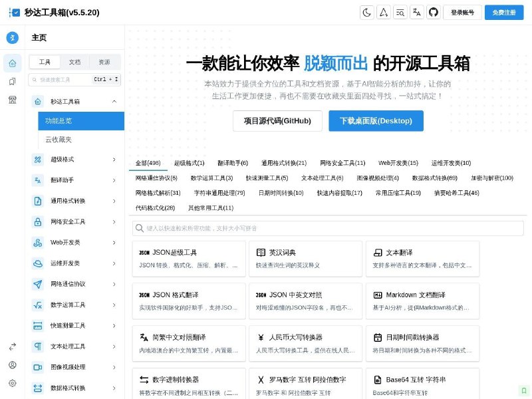The height and width of the screenshot is (399, 532).
Task: Select the 通用格式转换(21) category tab
Action: click(x=284, y=163)
